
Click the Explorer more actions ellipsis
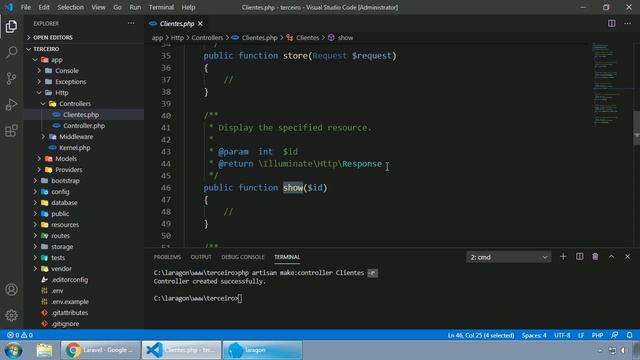coord(131,23)
